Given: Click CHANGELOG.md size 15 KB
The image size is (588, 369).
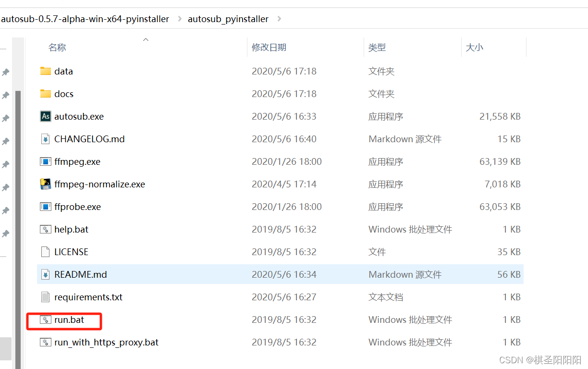Looking at the screenshot, I should click(x=509, y=139).
